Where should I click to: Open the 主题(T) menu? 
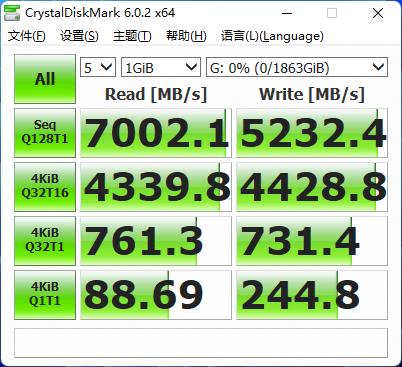pos(132,36)
